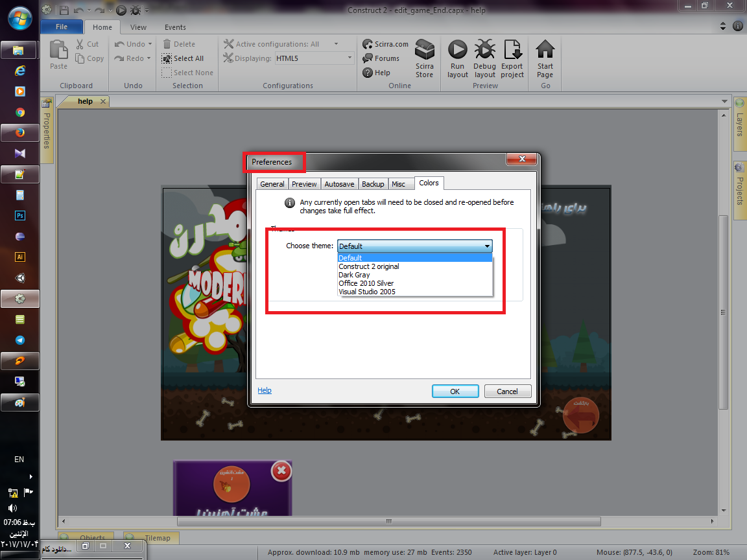Viewport: 747px width, 560px height.
Task: Switch to Backup tab in Preferences
Action: (x=373, y=184)
